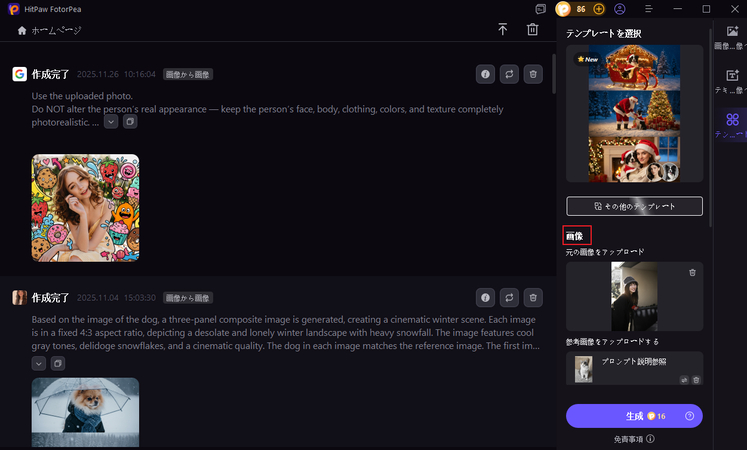Remove the uploaded original image
Image resolution: width=747 pixels, height=450 pixels.
tap(692, 272)
